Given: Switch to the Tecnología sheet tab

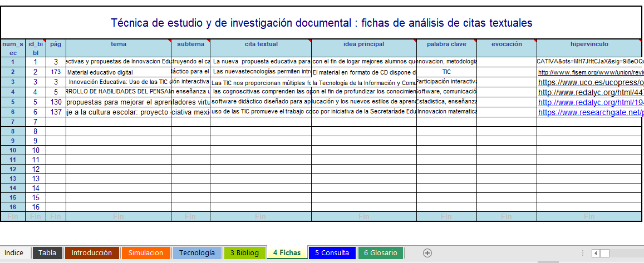Looking at the screenshot, I should tap(197, 253).
